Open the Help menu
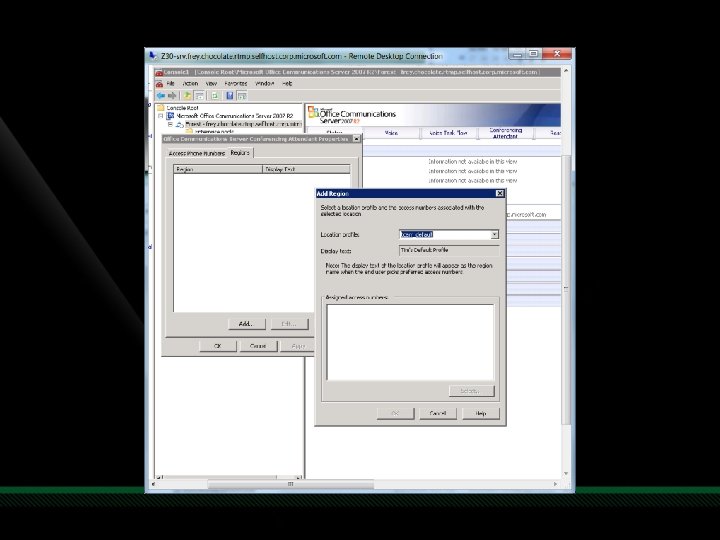 point(287,84)
